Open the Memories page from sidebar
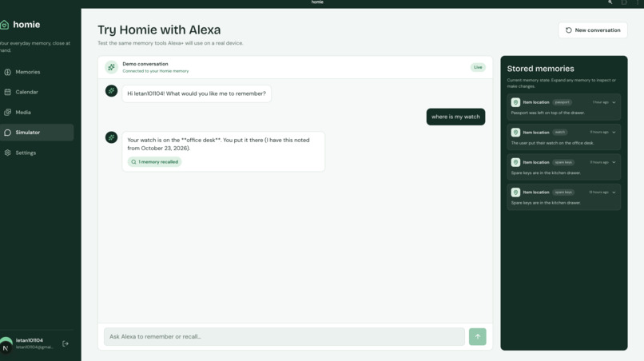The height and width of the screenshot is (361, 644). click(x=37, y=72)
